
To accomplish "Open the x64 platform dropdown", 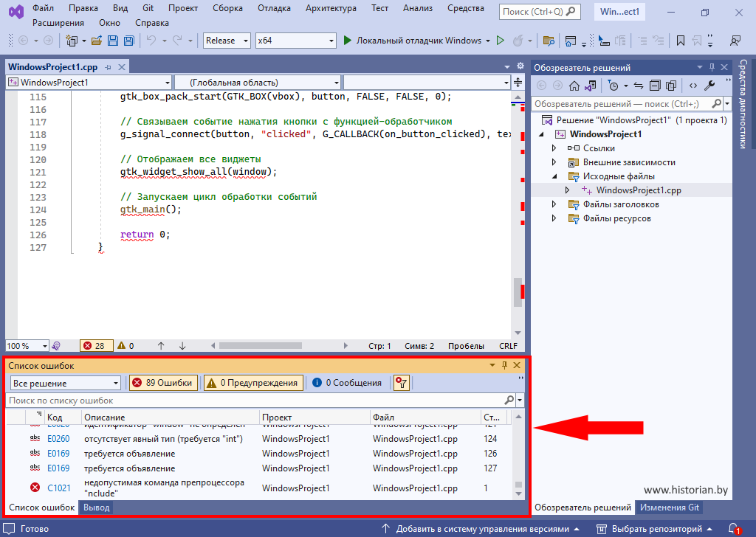I will [295, 41].
